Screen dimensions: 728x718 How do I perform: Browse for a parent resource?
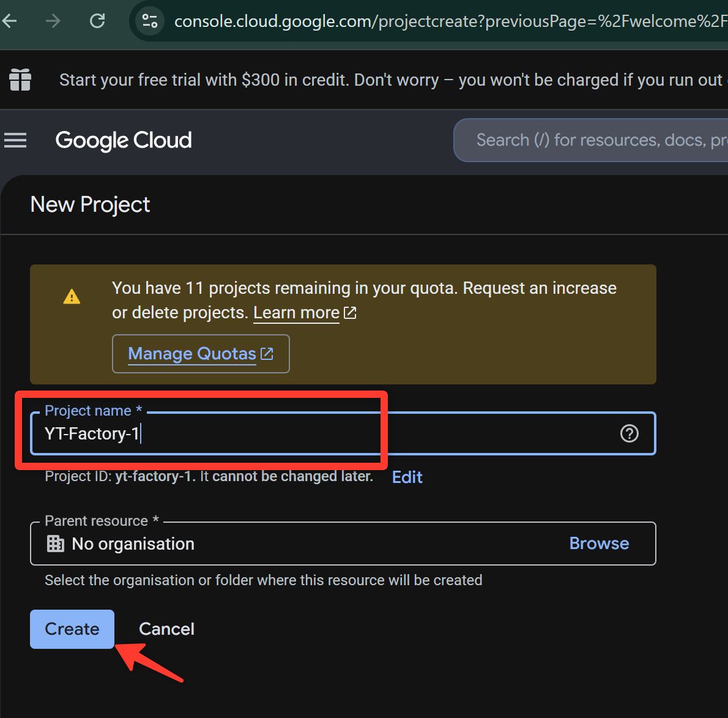click(599, 544)
